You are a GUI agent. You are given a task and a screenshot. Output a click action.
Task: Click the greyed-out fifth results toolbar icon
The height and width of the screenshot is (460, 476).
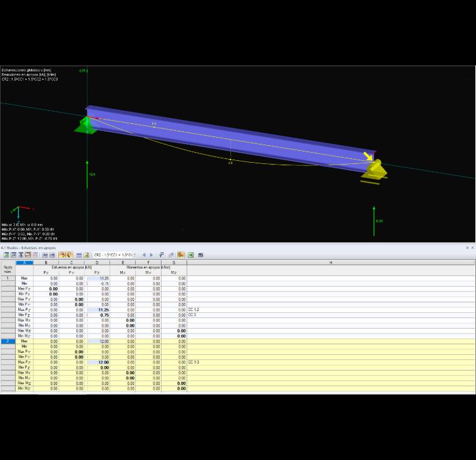35,255
